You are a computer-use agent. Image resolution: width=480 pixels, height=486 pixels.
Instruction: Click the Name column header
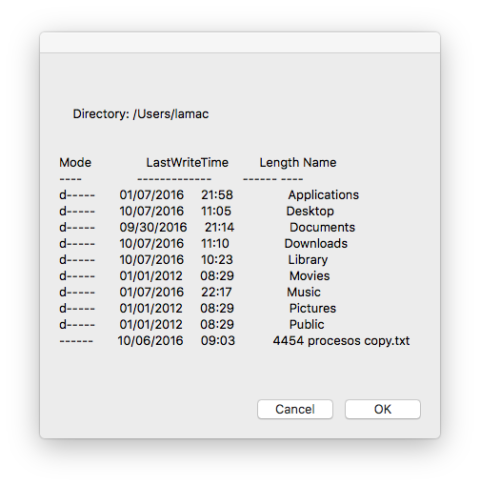[320, 163]
